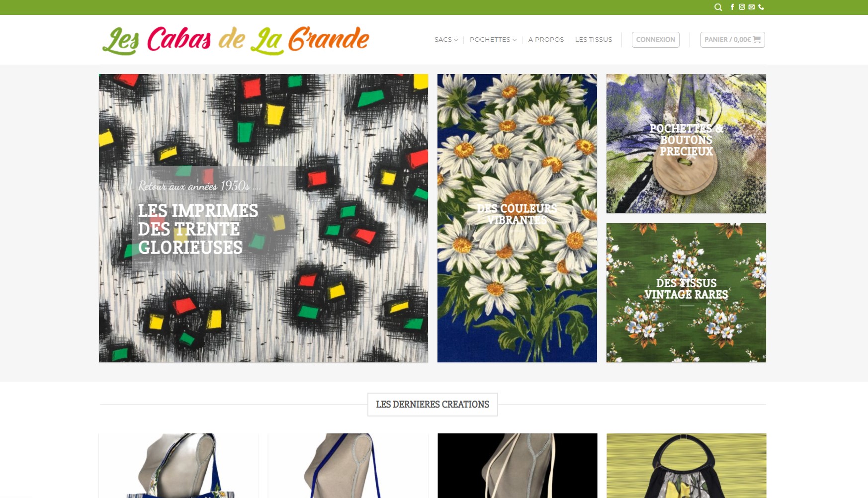Click the Les Cabas de La Grande logo
The image size is (868, 498).
pyautogui.click(x=236, y=40)
